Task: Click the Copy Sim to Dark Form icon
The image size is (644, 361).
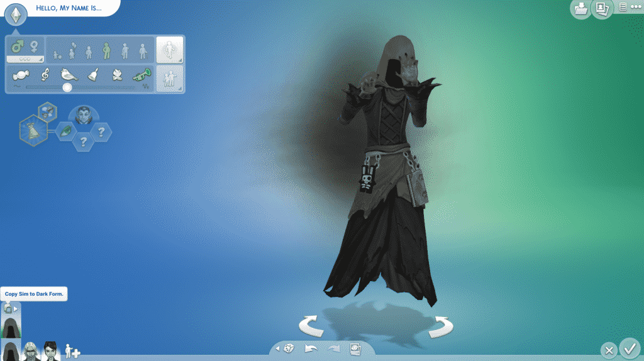Action: [x=7, y=308]
